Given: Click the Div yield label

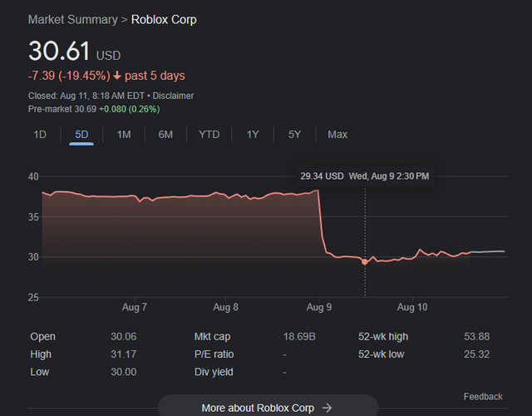Looking at the screenshot, I should [214, 372].
